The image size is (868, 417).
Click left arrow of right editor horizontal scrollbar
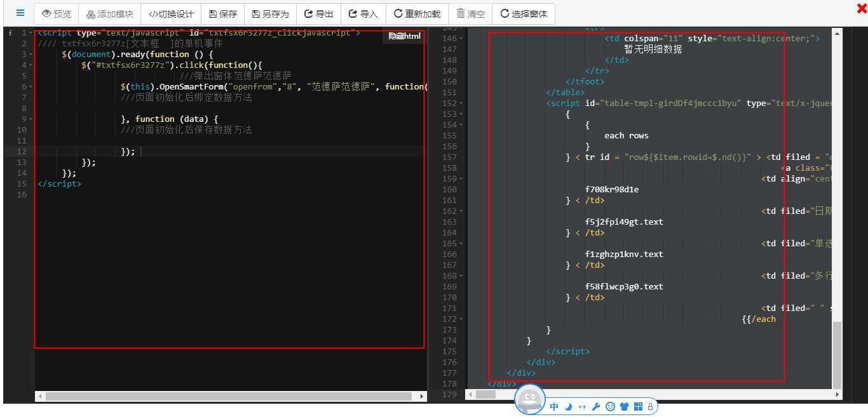click(471, 394)
